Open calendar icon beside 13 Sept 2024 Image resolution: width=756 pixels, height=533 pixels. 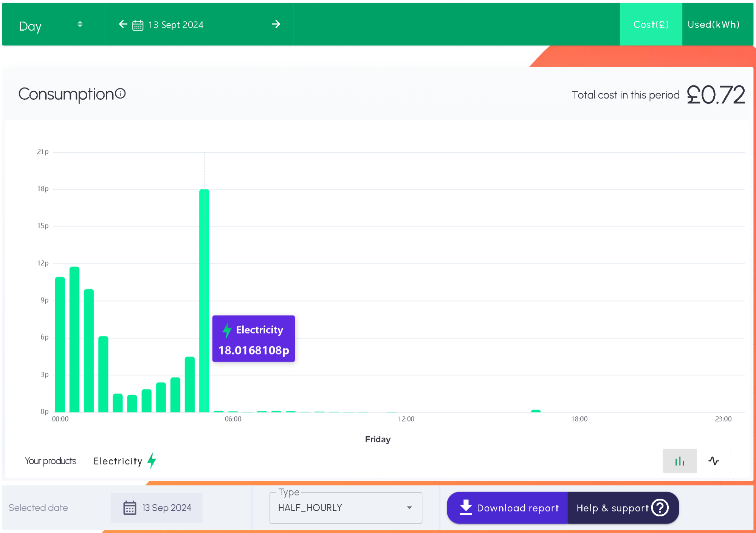pos(138,25)
